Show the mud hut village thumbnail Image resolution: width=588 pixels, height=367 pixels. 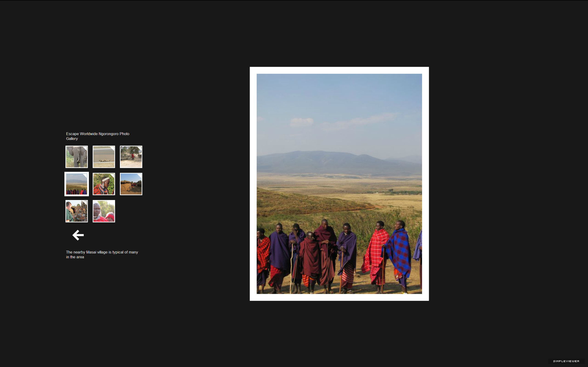click(131, 184)
